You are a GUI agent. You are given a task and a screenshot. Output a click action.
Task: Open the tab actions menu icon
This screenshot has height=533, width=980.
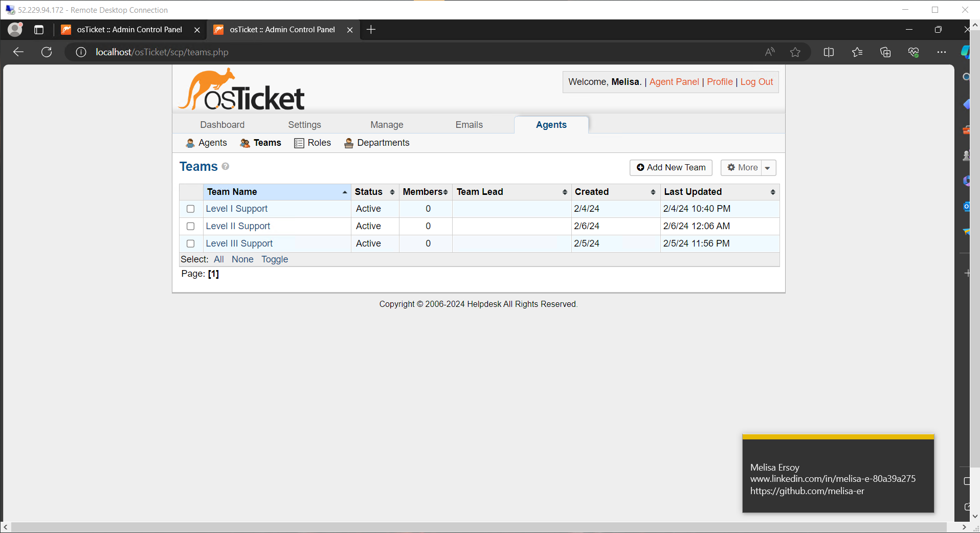[x=39, y=30]
